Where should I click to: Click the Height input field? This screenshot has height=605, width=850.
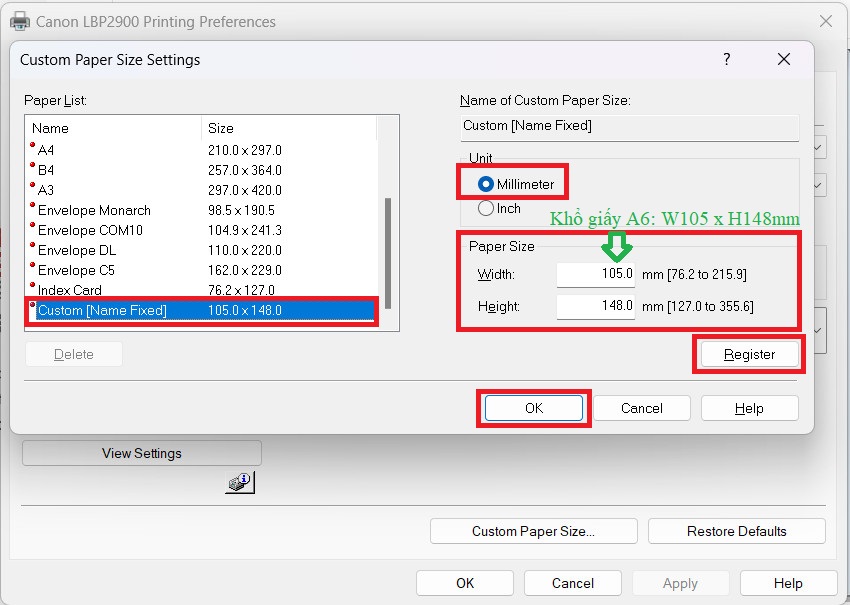click(595, 306)
